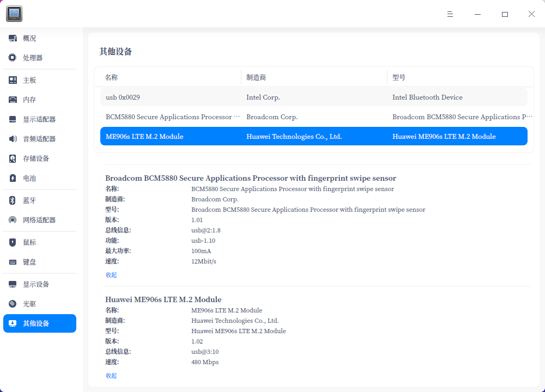Open the hamburger main menu icon

[x=450, y=14]
